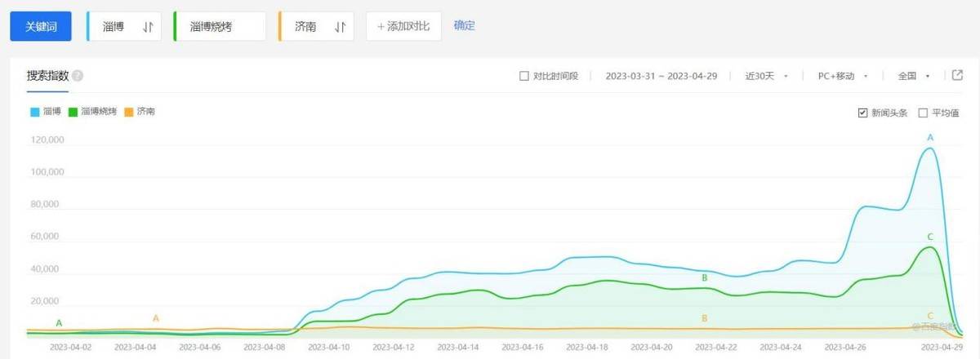Swap the 济南 keyword using its arrows icon

(x=341, y=27)
